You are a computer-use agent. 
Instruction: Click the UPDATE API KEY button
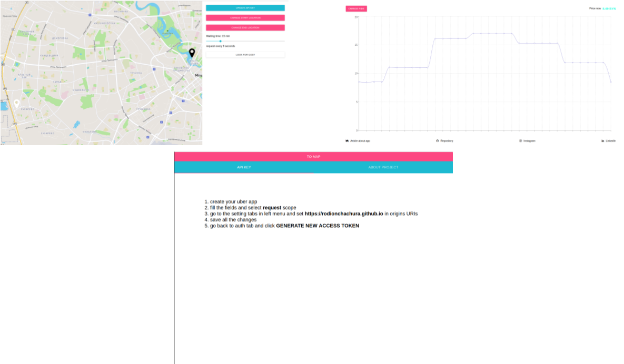pos(245,8)
